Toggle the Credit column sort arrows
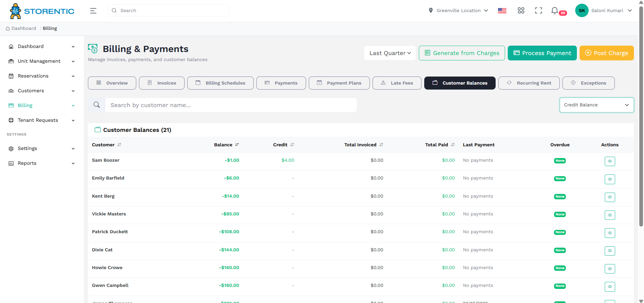Viewport: 644px width, 303px height. point(292,145)
